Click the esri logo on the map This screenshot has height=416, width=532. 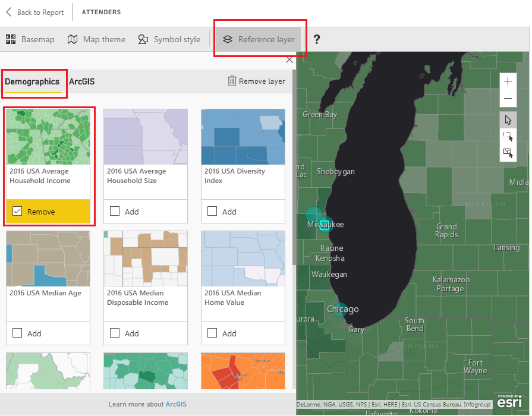point(509,401)
